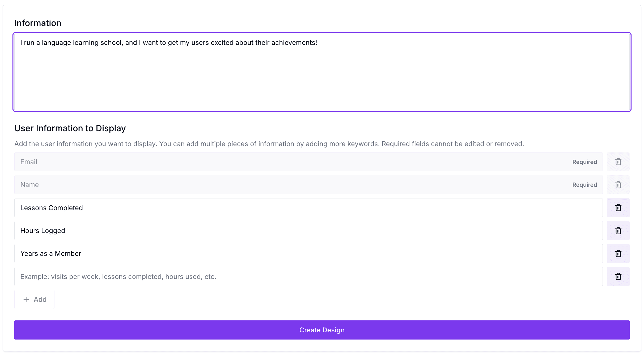Click Create Design button
This screenshot has height=356, width=644.
322,330
